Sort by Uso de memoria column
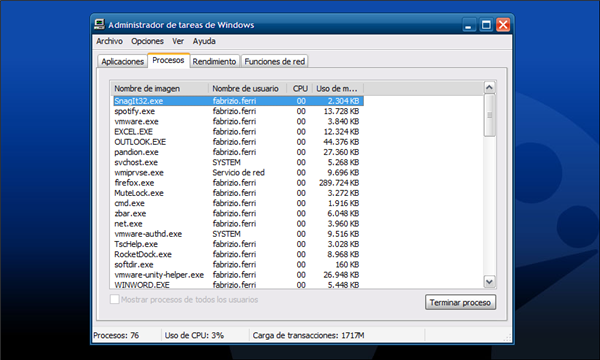This screenshot has width=600, height=360. click(338, 88)
